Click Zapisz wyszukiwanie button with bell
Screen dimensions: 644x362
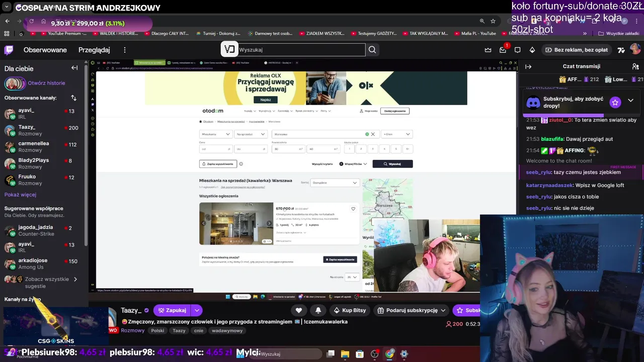218,164
